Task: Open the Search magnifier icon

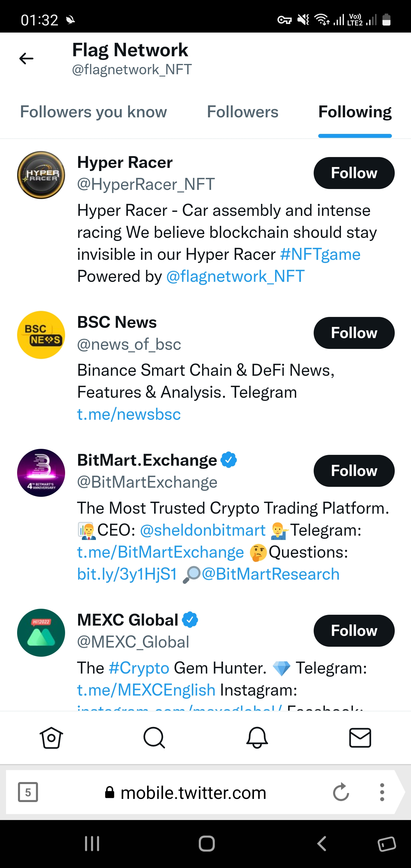Action: pos(154,738)
